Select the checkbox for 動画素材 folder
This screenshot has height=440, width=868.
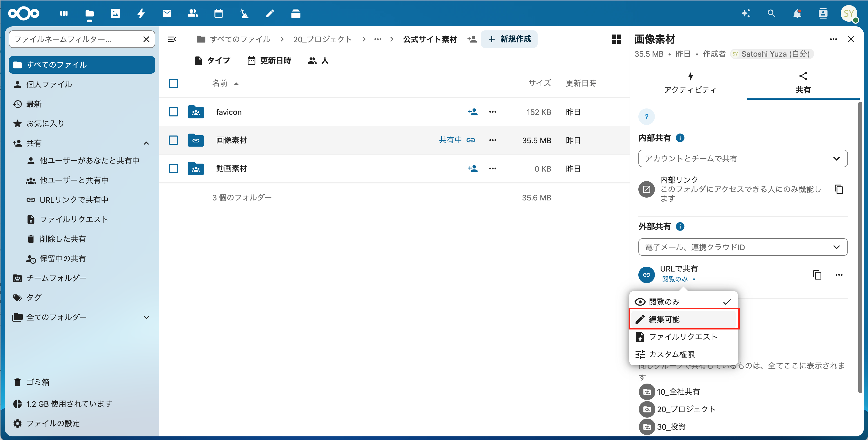173,168
